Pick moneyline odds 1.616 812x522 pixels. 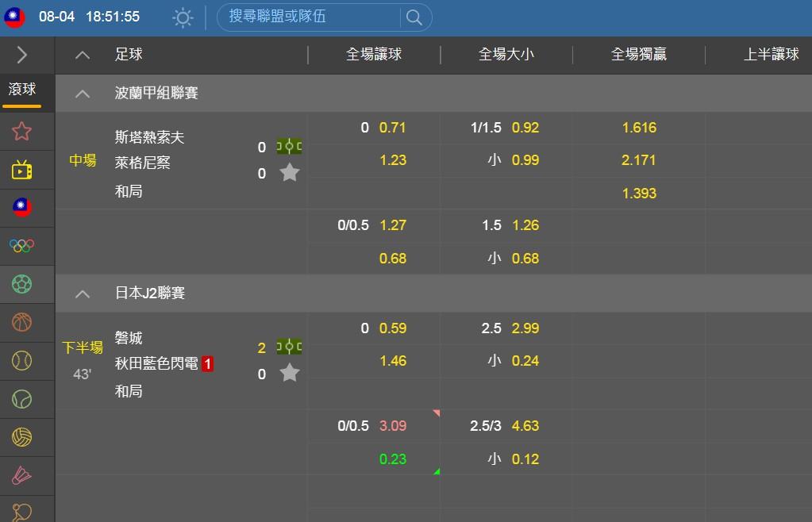[639, 128]
